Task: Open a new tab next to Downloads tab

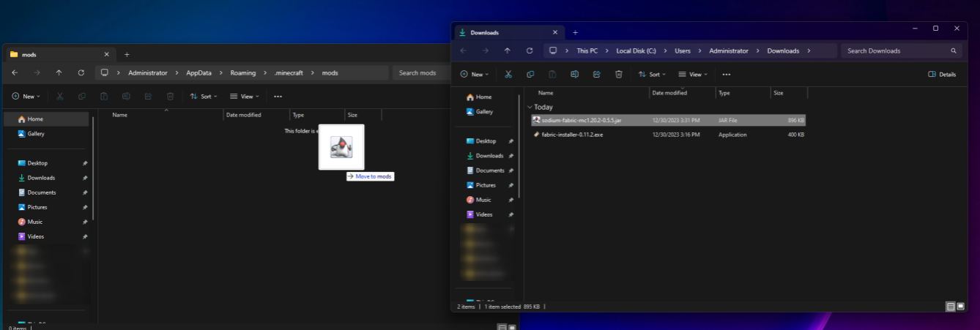Action: (575, 32)
